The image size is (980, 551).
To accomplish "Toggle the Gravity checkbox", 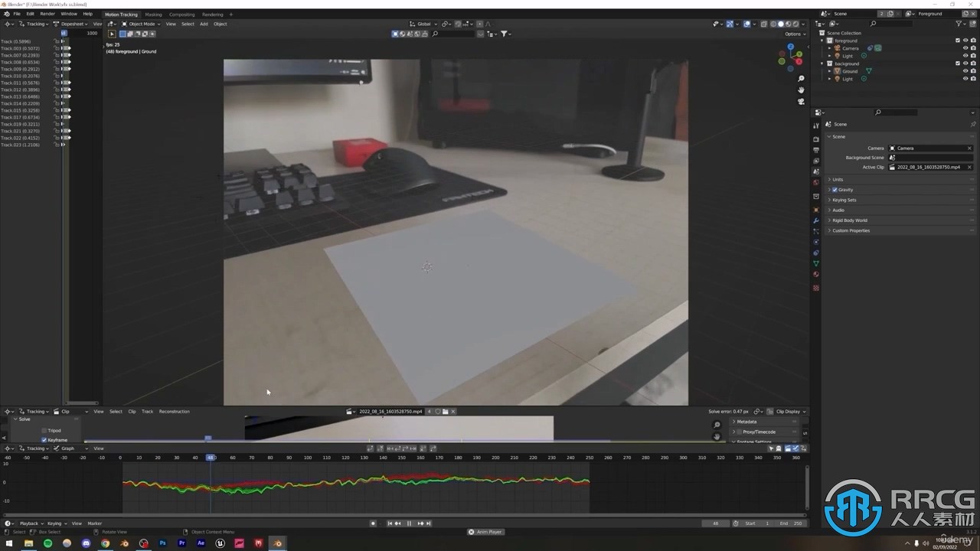I will click(x=835, y=190).
